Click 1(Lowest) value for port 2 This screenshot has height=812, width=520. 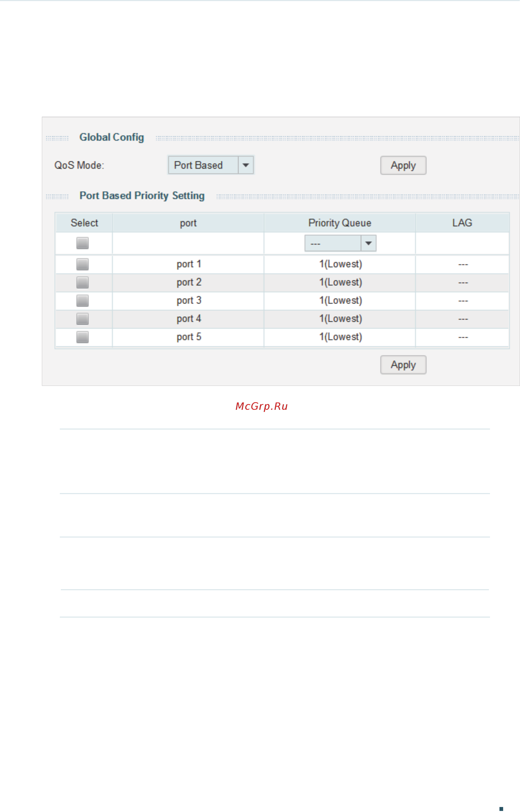(341, 282)
